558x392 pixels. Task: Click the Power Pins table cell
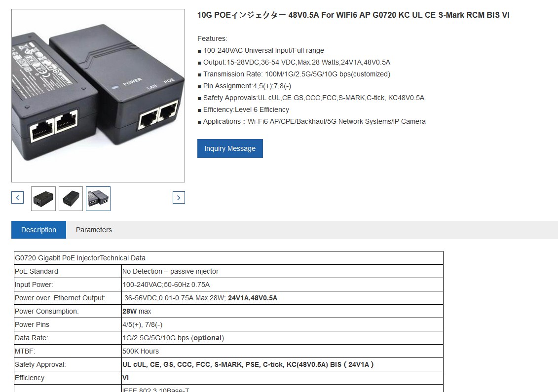pos(68,324)
